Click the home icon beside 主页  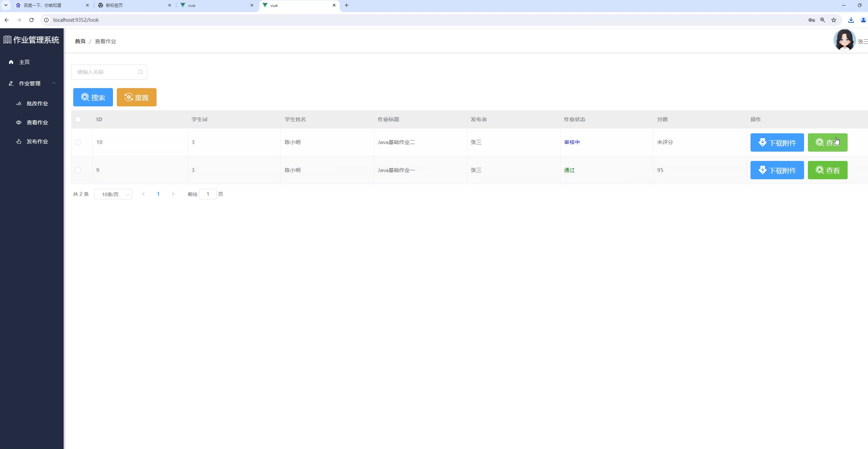pos(11,62)
